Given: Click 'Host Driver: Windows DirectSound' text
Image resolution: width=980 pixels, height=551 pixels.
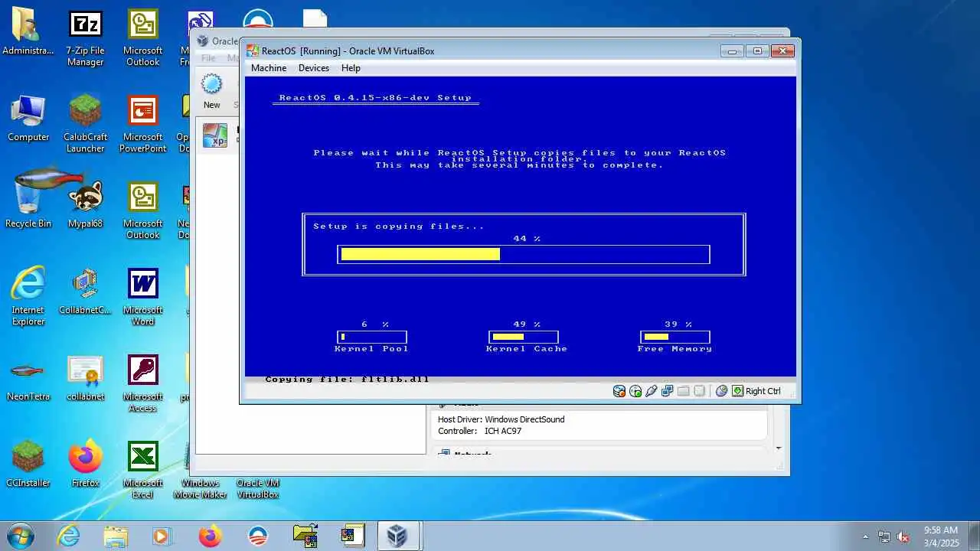Looking at the screenshot, I should tap(501, 419).
